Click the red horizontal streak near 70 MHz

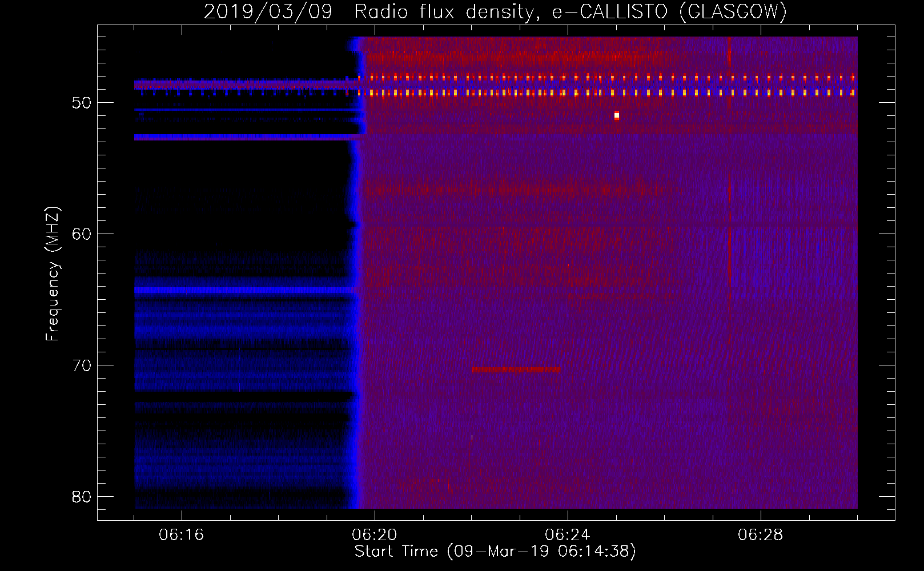pyautogui.click(x=516, y=370)
